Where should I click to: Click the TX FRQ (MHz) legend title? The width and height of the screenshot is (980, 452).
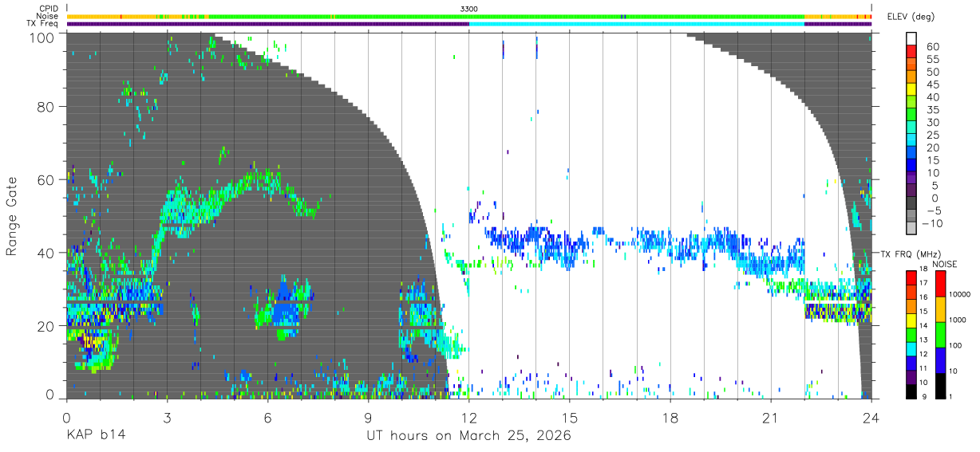point(909,254)
